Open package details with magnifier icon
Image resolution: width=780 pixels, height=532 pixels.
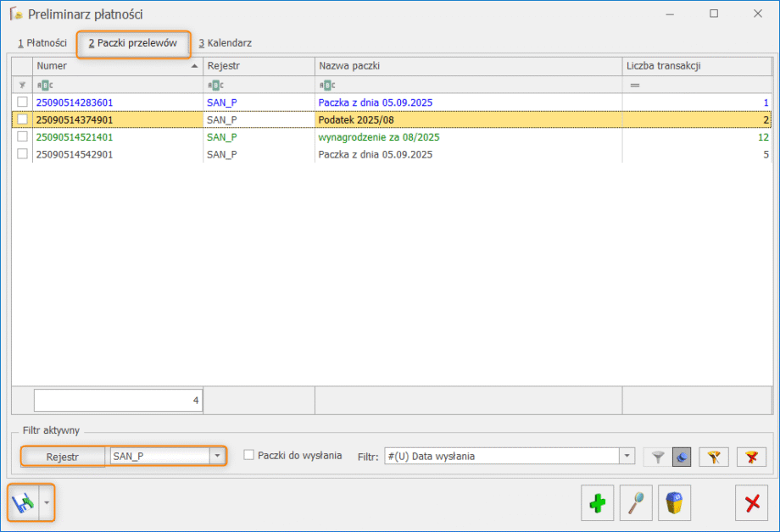(x=636, y=503)
